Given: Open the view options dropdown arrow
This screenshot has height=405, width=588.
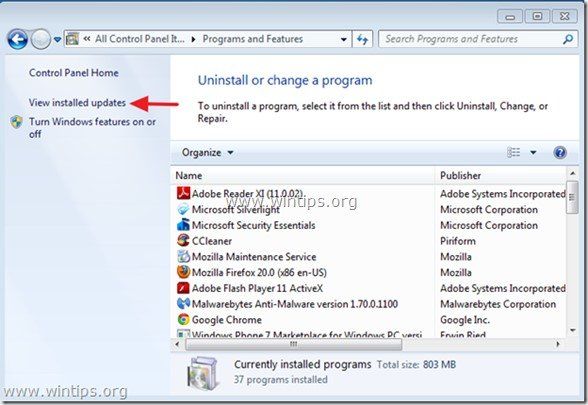Looking at the screenshot, I should point(533,153).
